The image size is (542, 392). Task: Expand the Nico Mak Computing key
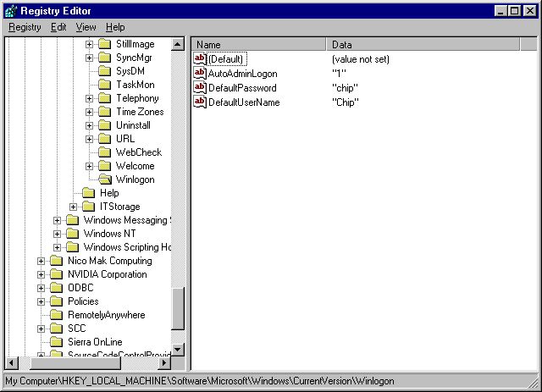click(x=41, y=262)
